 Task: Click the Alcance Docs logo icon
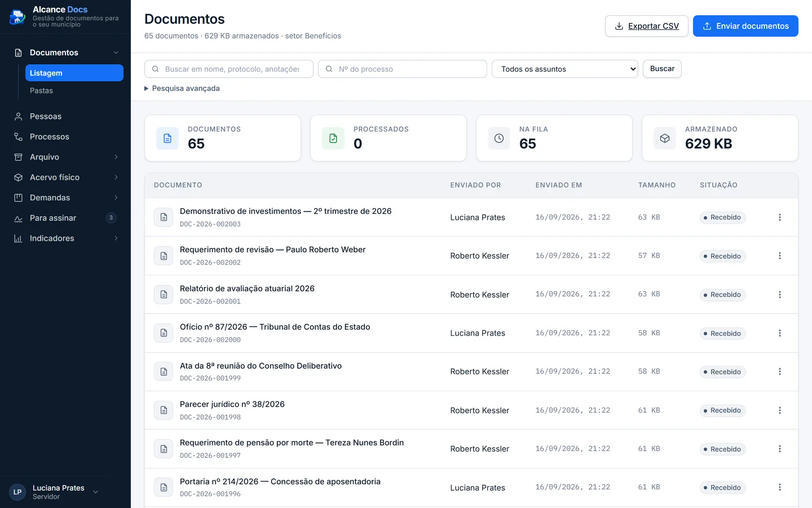coord(17,17)
